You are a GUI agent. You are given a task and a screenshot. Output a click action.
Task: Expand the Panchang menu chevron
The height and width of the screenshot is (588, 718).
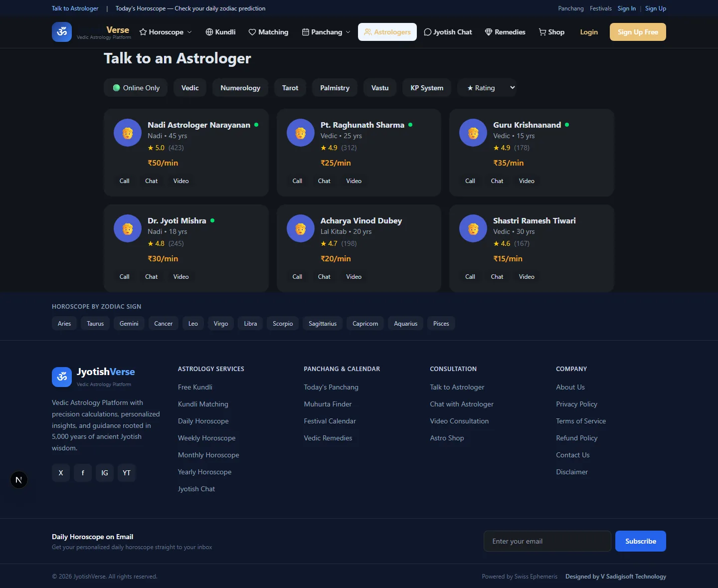[x=348, y=32]
